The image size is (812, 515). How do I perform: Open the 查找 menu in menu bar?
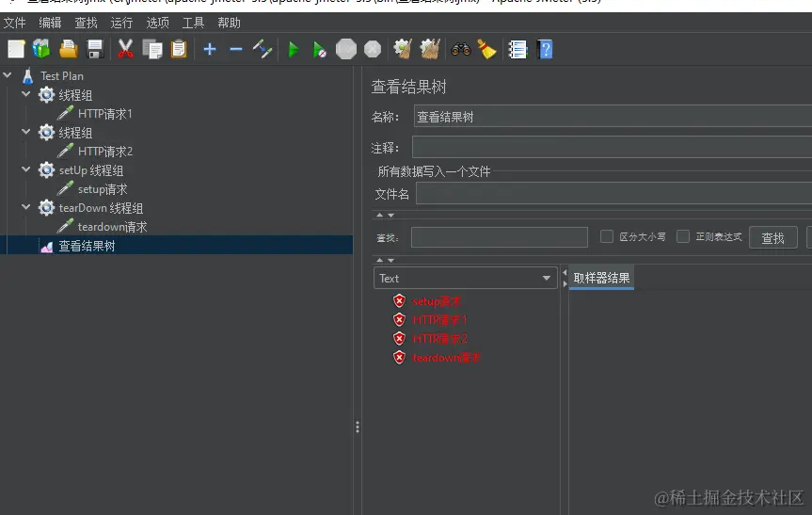(86, 23)
